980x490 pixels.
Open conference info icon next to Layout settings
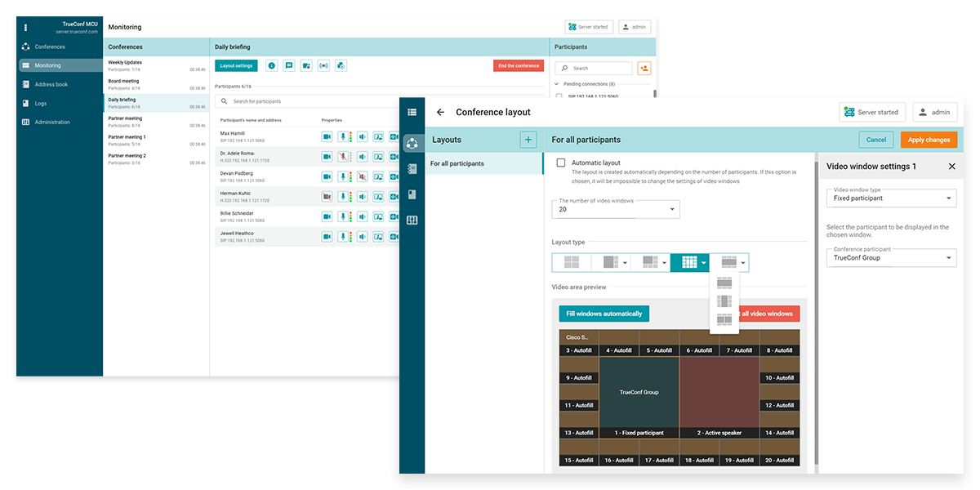click(271, 66)
